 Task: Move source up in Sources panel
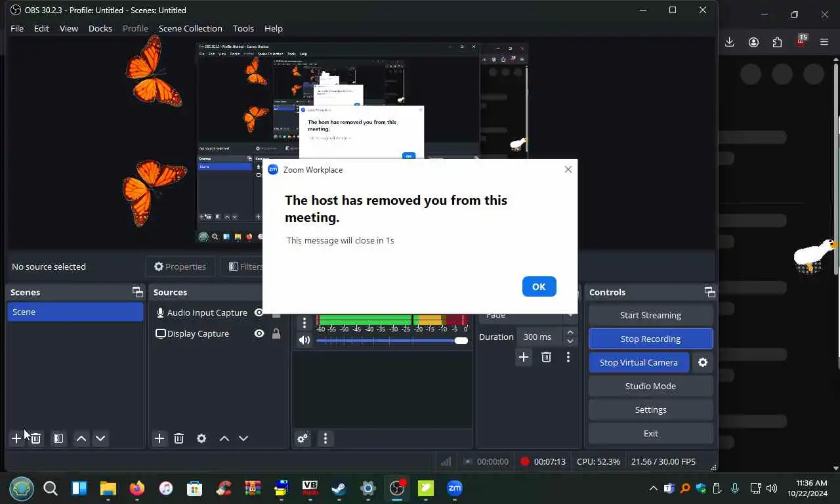tap(224, 438)
